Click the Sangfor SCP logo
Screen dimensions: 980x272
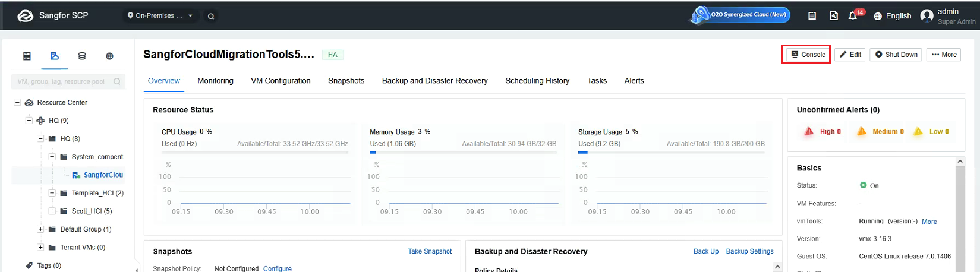(52, 15)
